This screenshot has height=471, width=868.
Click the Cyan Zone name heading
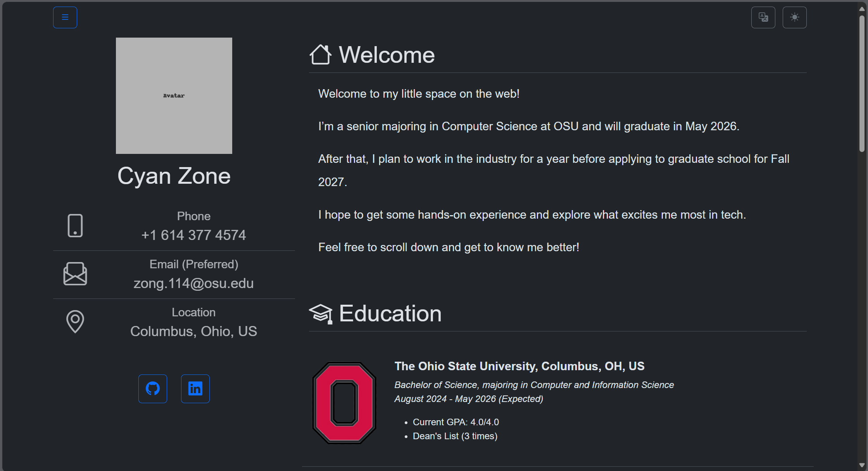tap(174, 176)
